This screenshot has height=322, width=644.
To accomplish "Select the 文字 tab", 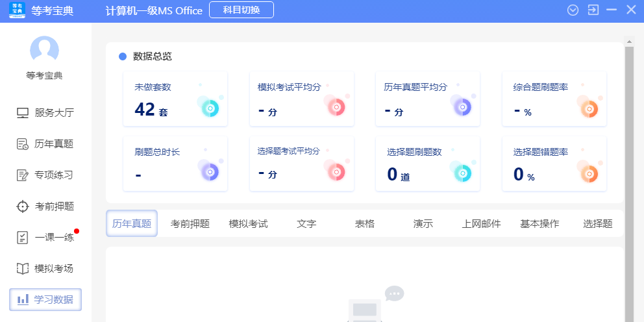I will pos(306,224).
